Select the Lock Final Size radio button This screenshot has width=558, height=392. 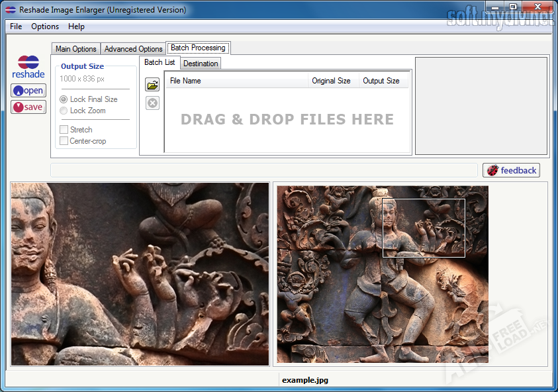click(x=64, y=99)
